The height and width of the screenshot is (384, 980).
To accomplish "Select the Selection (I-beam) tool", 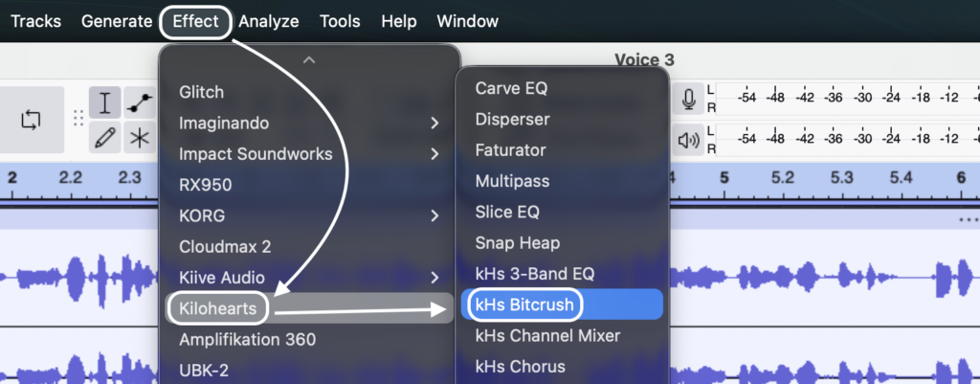I will tap(105, 102).
